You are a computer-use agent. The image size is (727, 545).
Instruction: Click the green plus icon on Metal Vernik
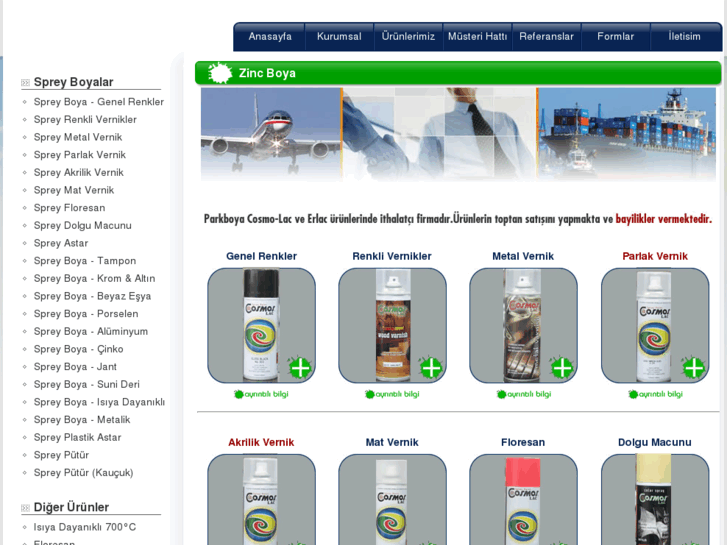[x=561, y=368]
